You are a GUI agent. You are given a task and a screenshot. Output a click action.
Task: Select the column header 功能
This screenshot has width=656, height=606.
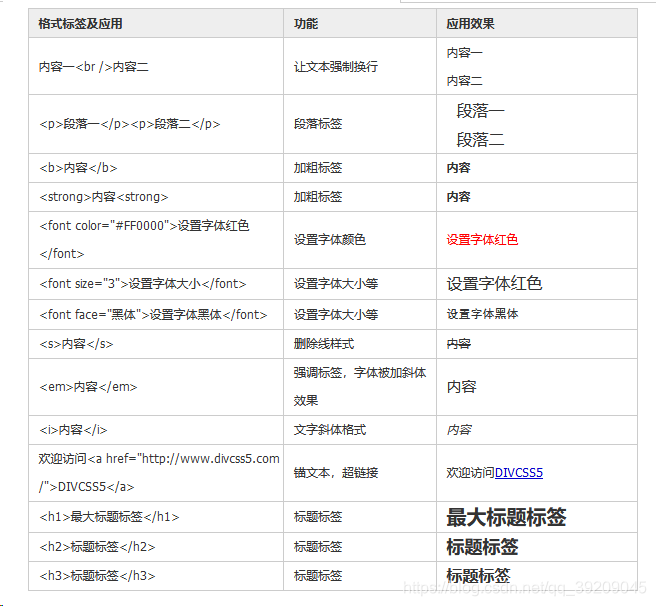coord(306,23)
